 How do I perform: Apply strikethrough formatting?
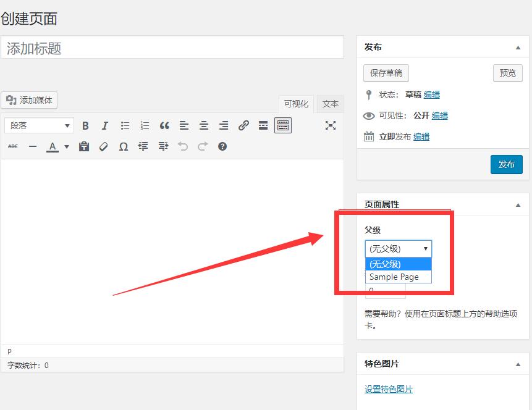[x=12, y=146]
